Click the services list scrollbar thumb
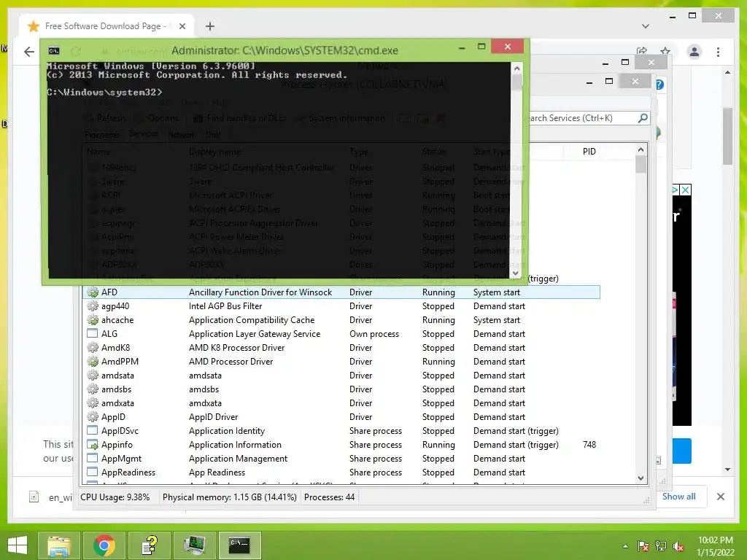 coord(640,164)
